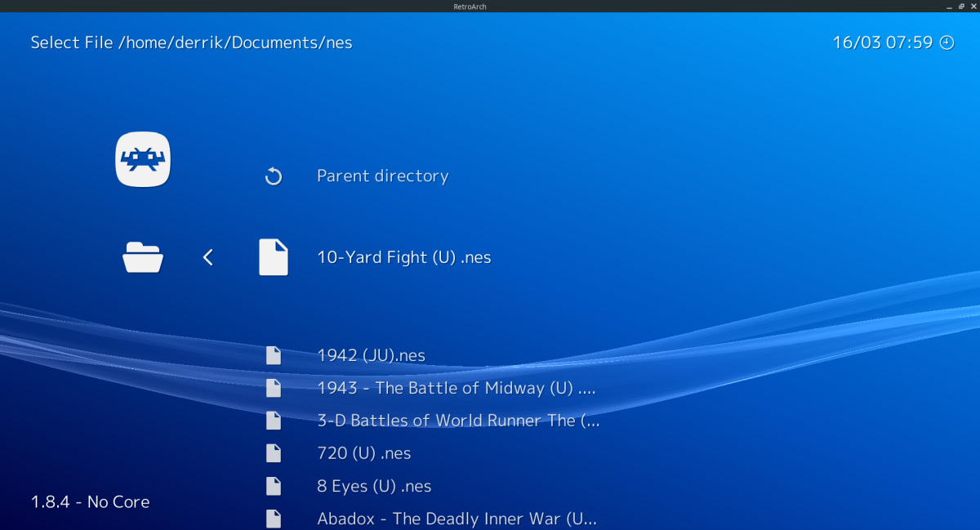Click the file icon beside 8 Eyes (U)
Viewport: 980px width, 530px height.
pyautogui.click(x=274, y=486)
